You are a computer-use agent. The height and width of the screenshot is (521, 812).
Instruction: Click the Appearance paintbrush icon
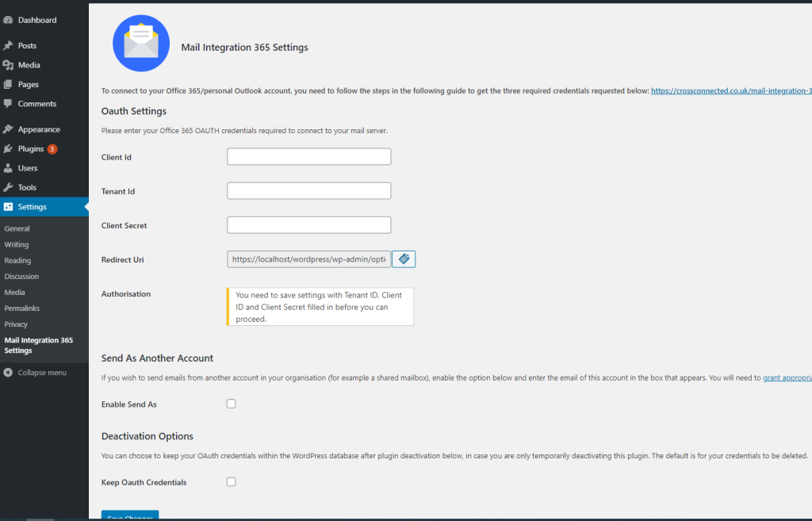[x=8, y=129]
